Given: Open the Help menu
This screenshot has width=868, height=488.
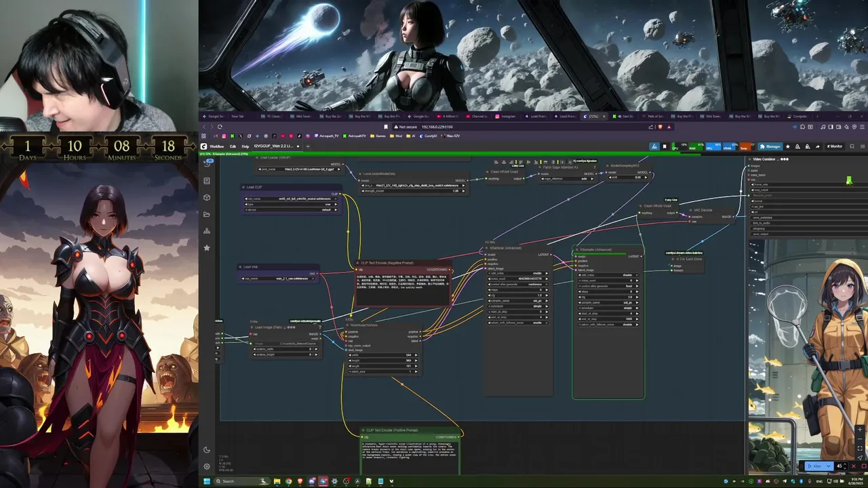Looking at the screenshot, I should click(245, 146).
